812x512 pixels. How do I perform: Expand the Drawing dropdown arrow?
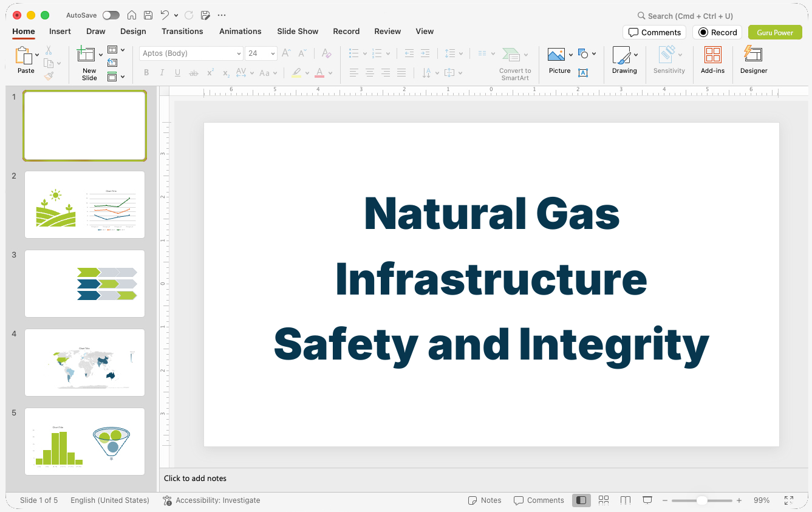[x=636, y=55]
